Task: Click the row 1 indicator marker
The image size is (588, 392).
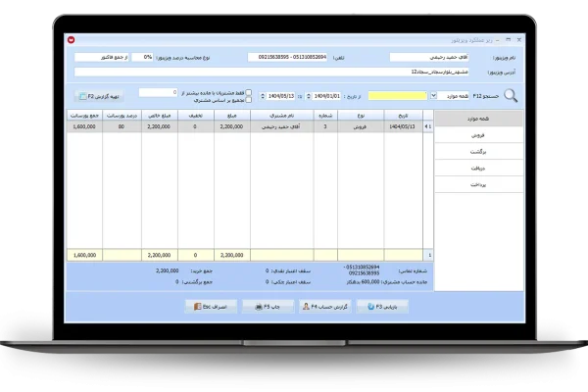Action: [428, 126]
